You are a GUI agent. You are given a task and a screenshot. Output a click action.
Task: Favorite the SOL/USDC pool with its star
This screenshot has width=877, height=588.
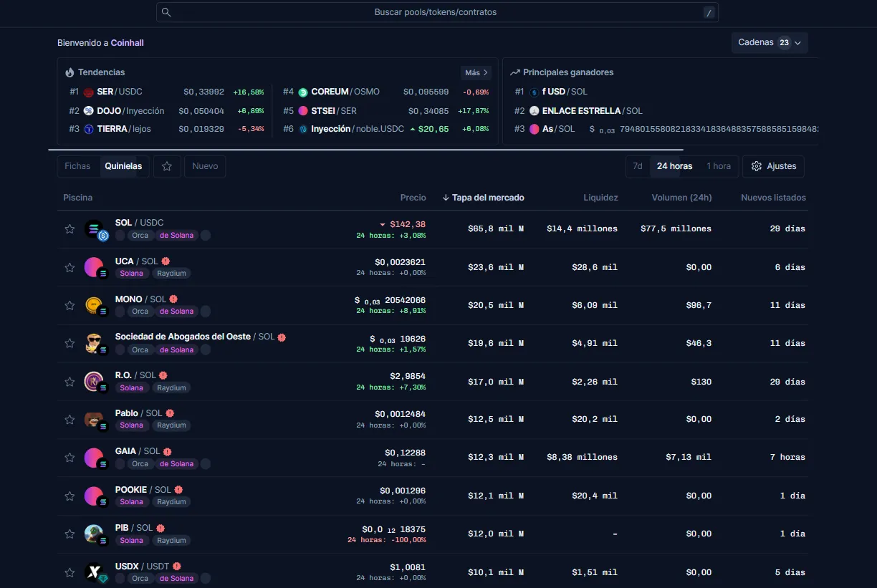tap(70, 228)
